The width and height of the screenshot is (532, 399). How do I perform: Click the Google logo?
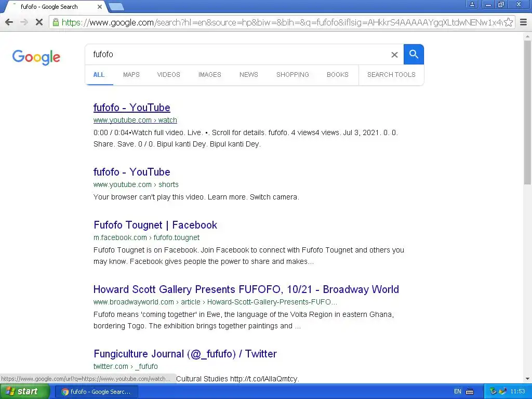pos(36,57)
